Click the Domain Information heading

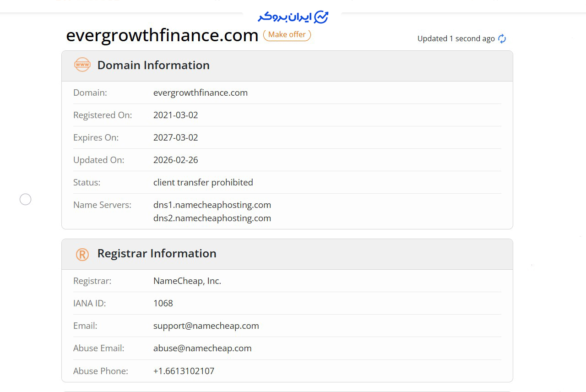[153, 65]
